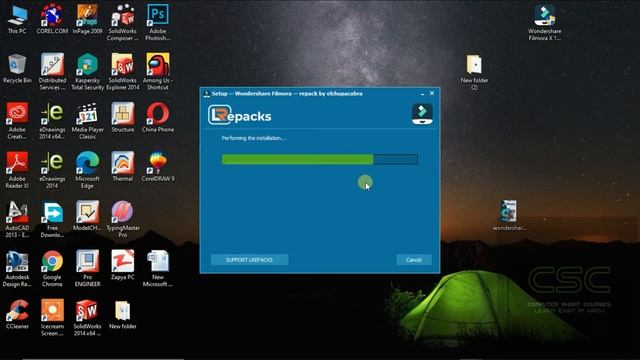Select the Thermal desktop icon

pyautogui.click(x=122, y=166)
